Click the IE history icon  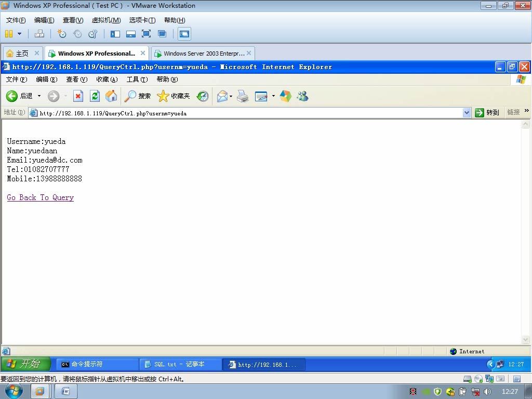[203, 96]
